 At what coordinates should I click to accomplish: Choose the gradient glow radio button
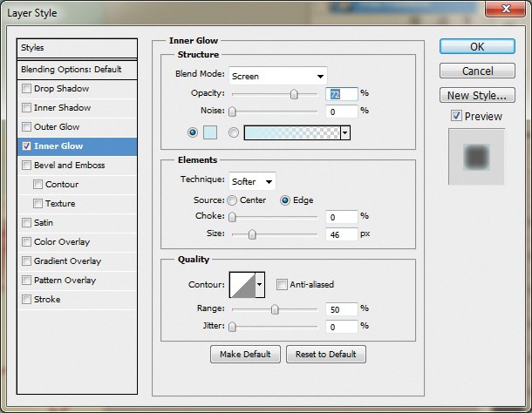(x=234, y=132)
